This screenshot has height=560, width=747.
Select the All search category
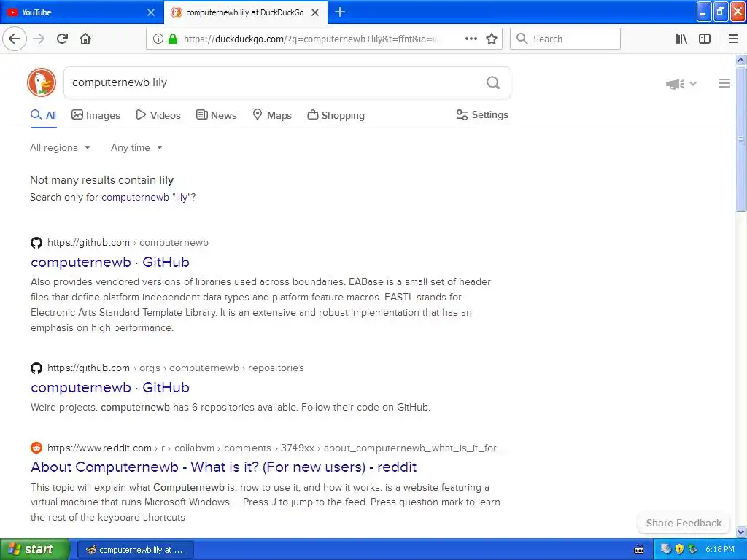point(43,115)
